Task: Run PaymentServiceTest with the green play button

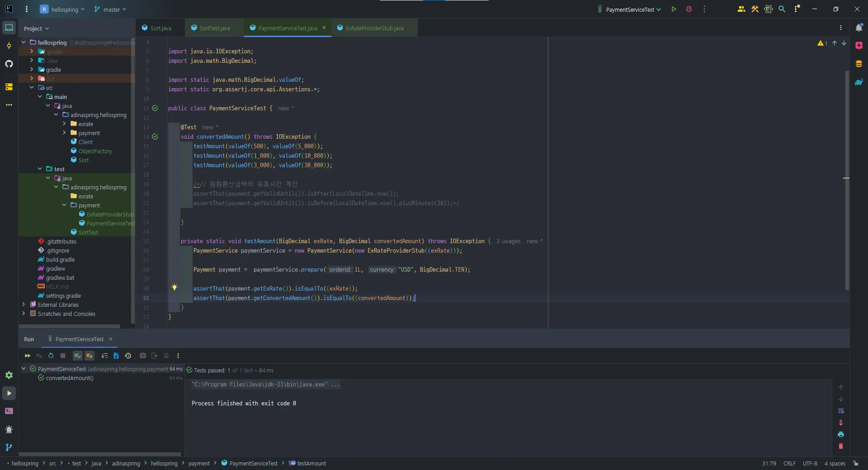Action: pos(674,9)
